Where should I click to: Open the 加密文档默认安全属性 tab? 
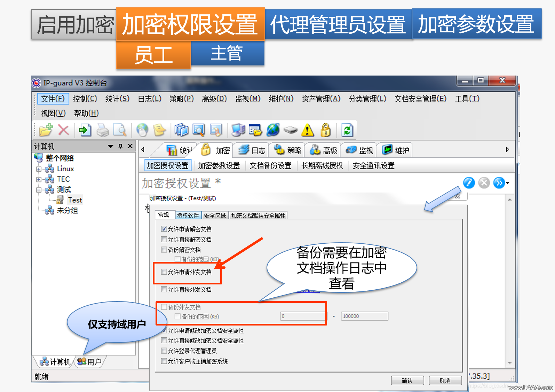pyautogui.click(x=258, y=215)
